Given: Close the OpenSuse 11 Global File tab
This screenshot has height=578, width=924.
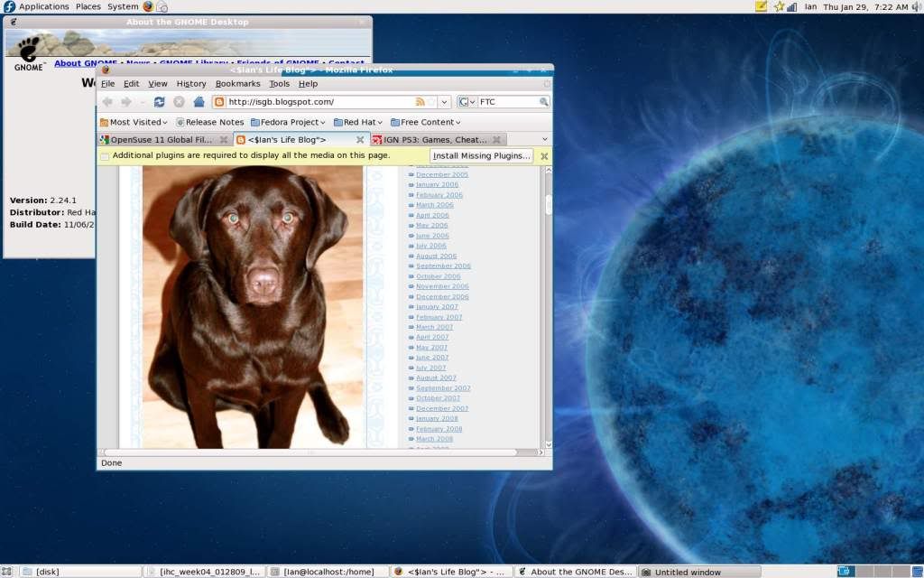Looking at the screenshot, I should (224, 140).
